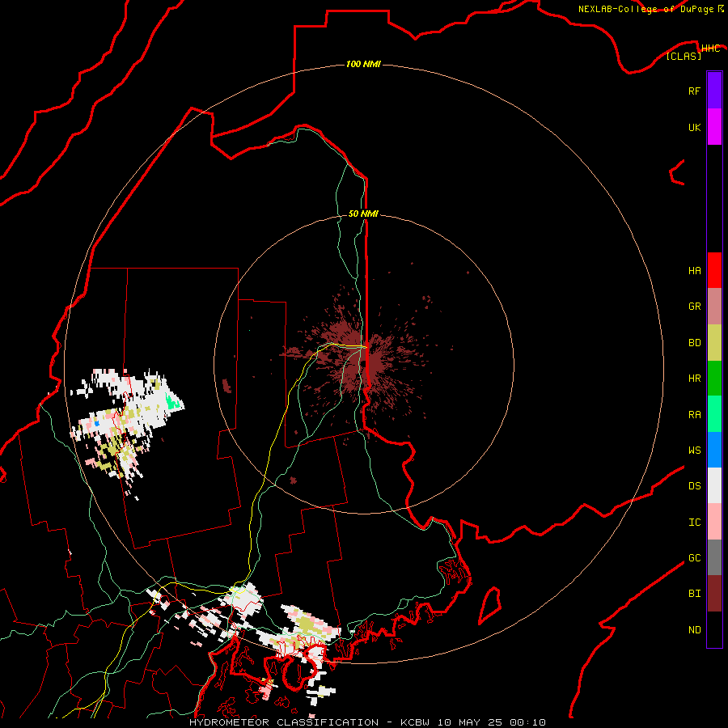This screenshot has height=728, width=728.
Task: Click the [CLAS] legend title
Action: (684, 56)
